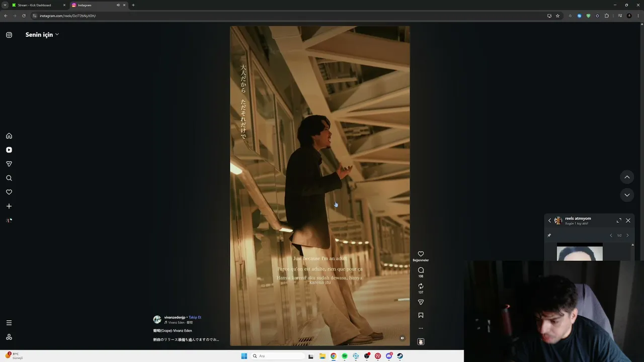Open Steam from the taskbar
Viewport: 644px width, 362px height.
(x=400, y=356)
